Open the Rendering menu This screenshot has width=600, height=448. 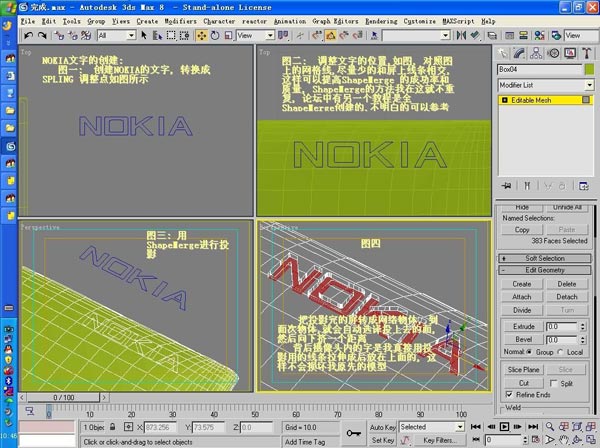click(381, 21)
